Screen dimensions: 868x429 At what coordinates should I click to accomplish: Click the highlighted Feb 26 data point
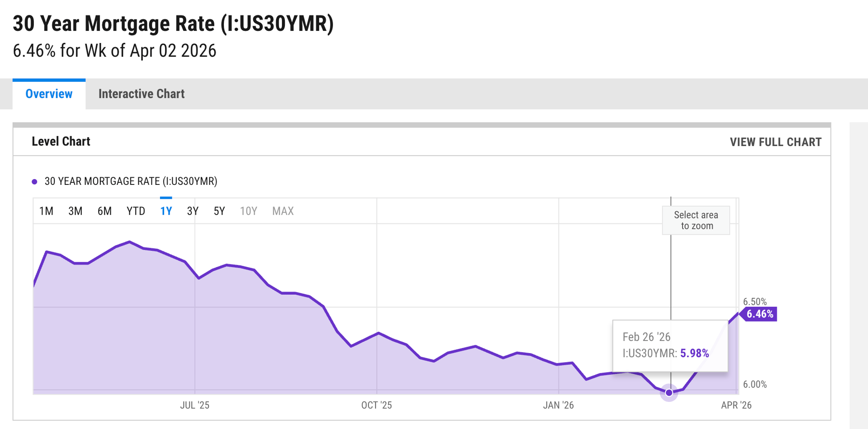669,392
